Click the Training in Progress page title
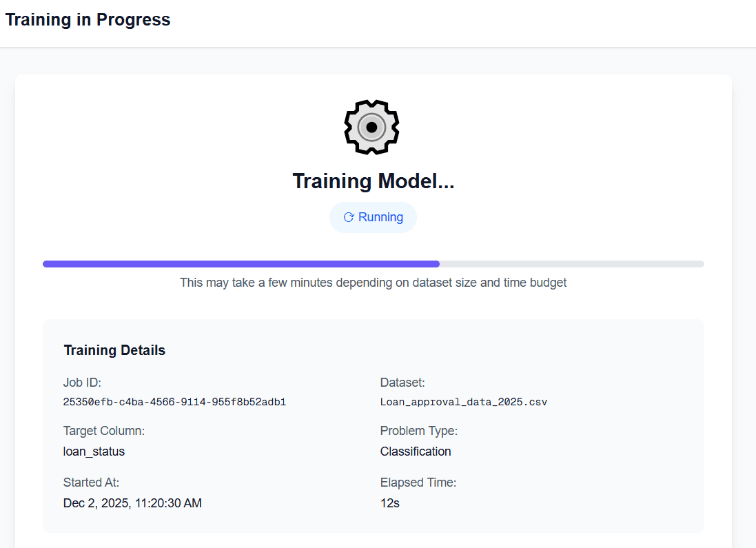Viewport: 756px width, 548px height. (88, 19)
